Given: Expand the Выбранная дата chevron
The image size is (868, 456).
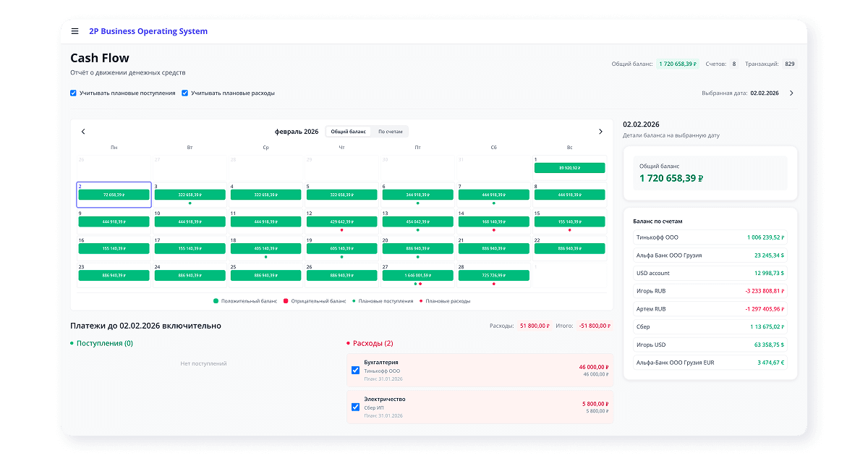Looking at the screenshot, I should pyautogui.click(x=791, y=93).
